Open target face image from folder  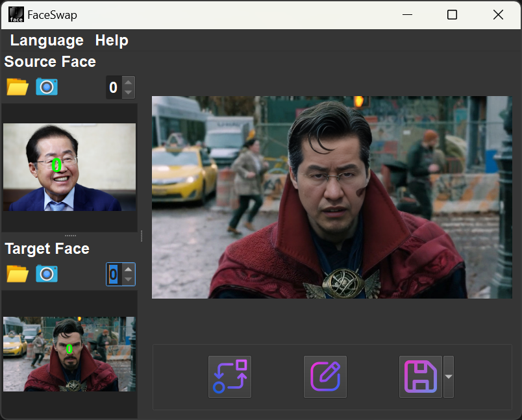[x=18, y=274]
